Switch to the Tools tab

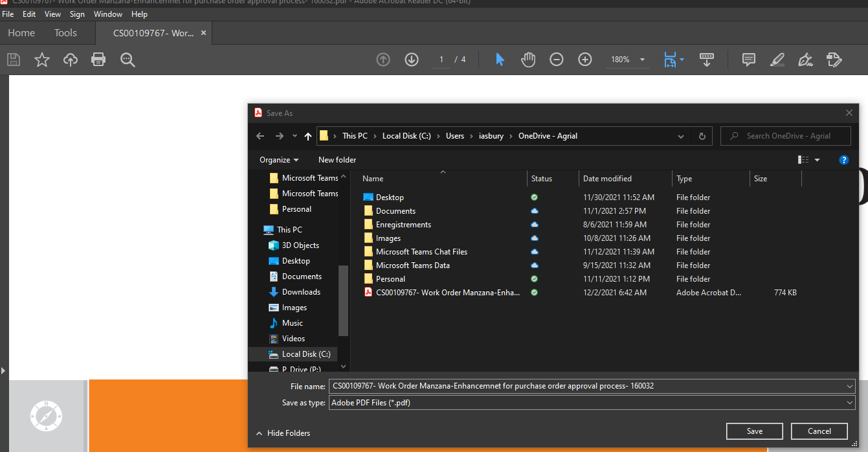click(65, 33)
